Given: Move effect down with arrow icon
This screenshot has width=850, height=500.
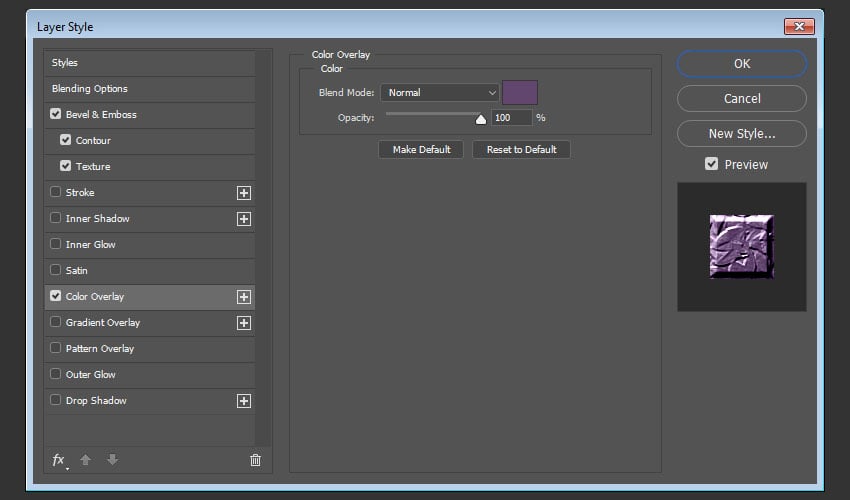Looking at the screenshot, I should 112,460.
